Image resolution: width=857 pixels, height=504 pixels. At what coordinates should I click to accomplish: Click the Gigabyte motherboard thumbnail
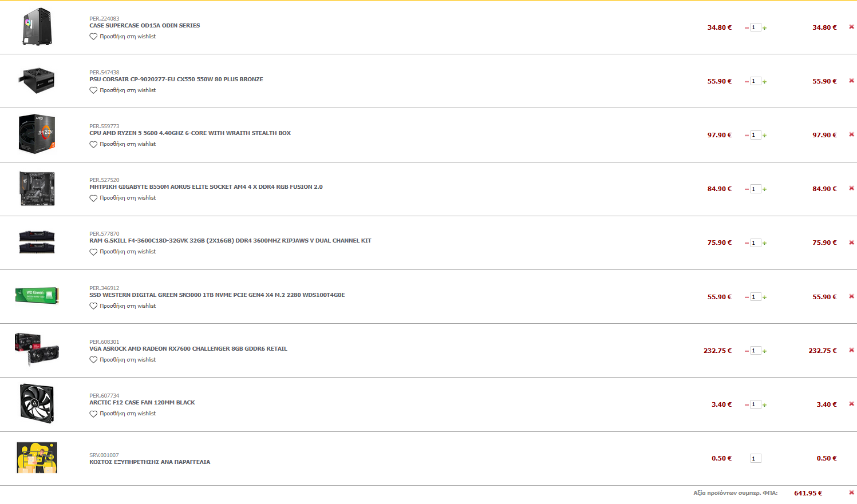coord(37,188)
